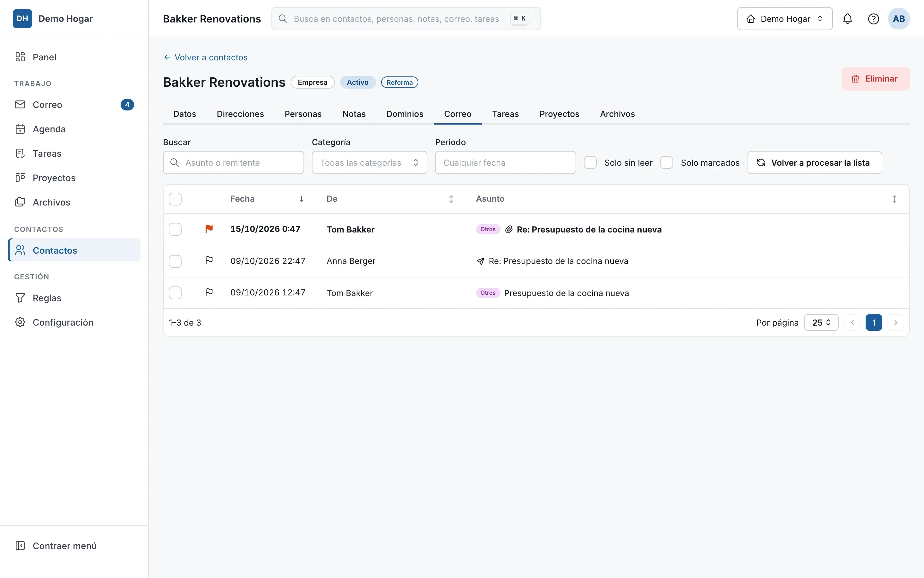Open the Tareas tab

[505, 114]
